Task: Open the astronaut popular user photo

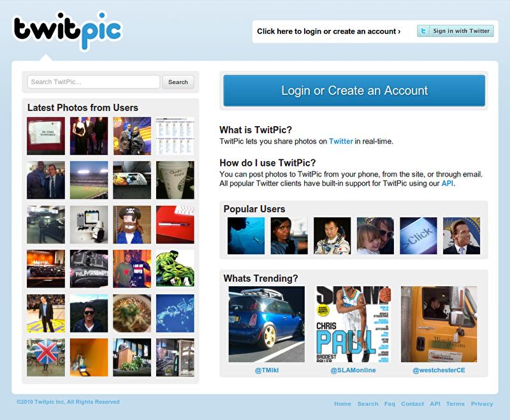Action: tap(332, 236)
